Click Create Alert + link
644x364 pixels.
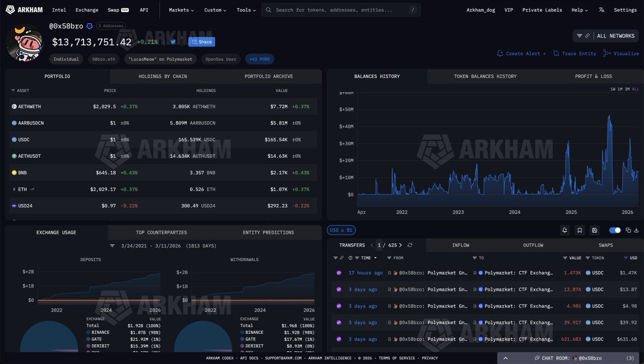521,53
